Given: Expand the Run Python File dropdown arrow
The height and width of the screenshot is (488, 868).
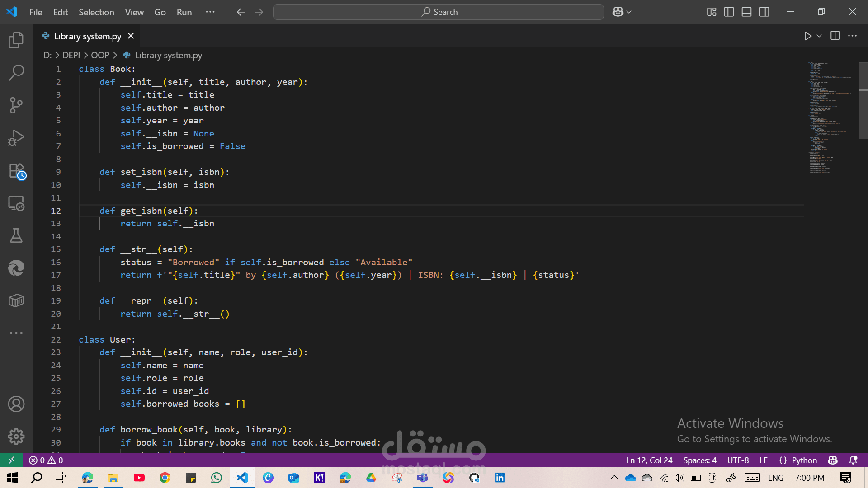Looking at the screenshot, I should click(x=819, y=36).
